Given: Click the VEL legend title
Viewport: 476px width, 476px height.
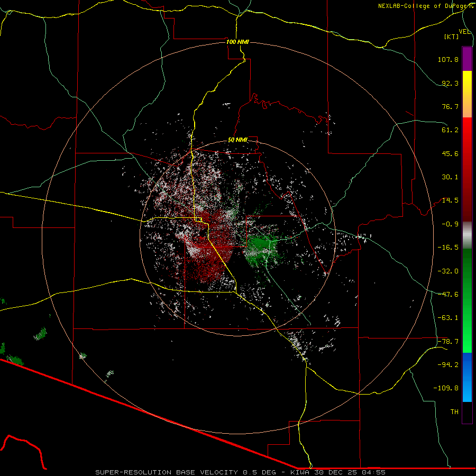Looking at the screenshot, I should [464, 31].
